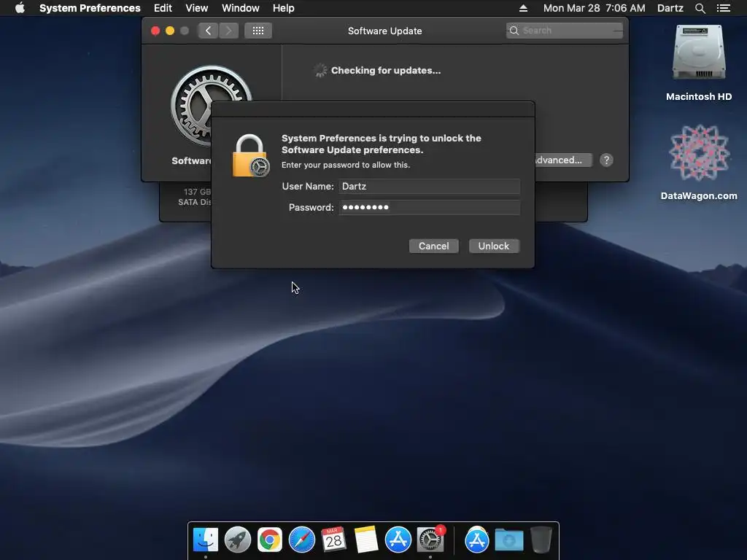Screen dimensions: 747x560
Task: Open the Edit menu
Action: [x=163, y=8]
